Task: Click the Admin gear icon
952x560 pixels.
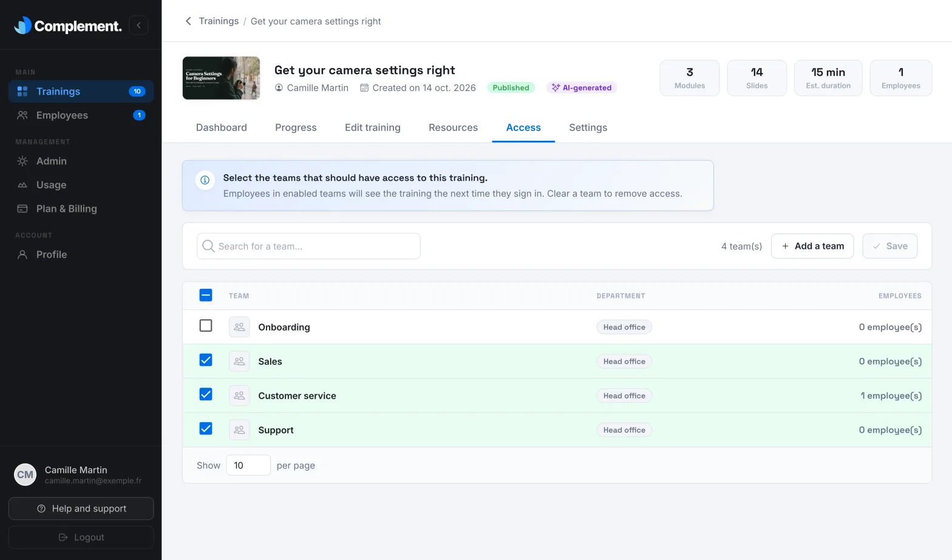Action: click(22, 161)
